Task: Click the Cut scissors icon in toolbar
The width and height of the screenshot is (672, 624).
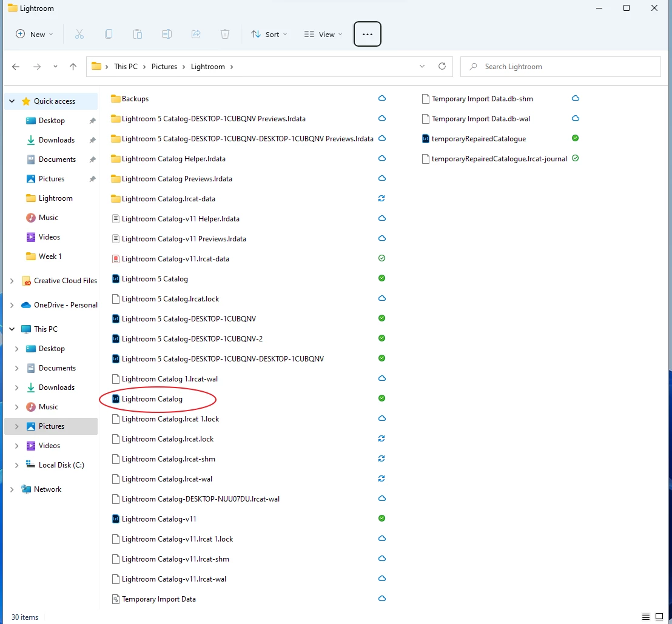Action: coord(79,35)
